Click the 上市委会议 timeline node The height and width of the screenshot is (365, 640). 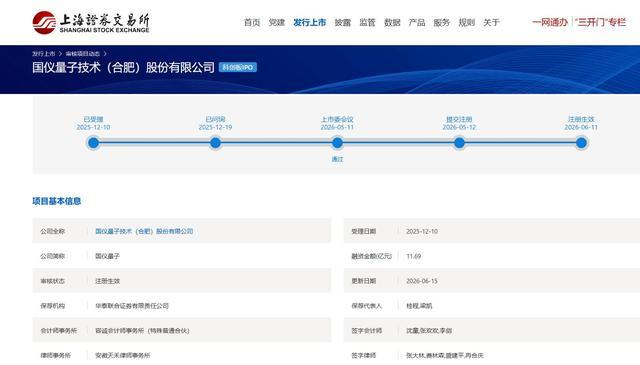click(337, 143)
